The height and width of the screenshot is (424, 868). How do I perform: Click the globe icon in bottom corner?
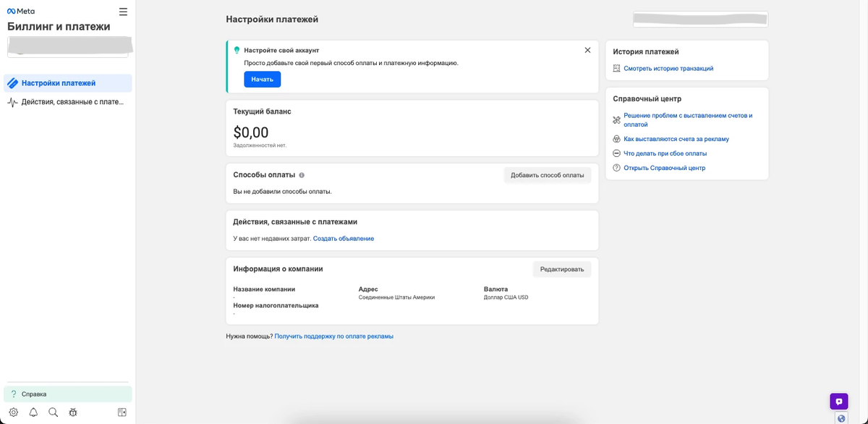pyautogui.click(x=841, y=418)
